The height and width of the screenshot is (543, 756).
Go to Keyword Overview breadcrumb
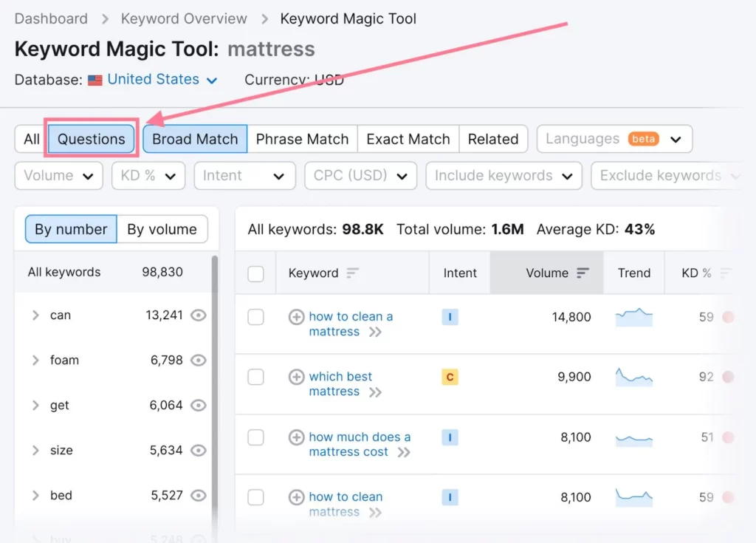click(x=184, y=18)
